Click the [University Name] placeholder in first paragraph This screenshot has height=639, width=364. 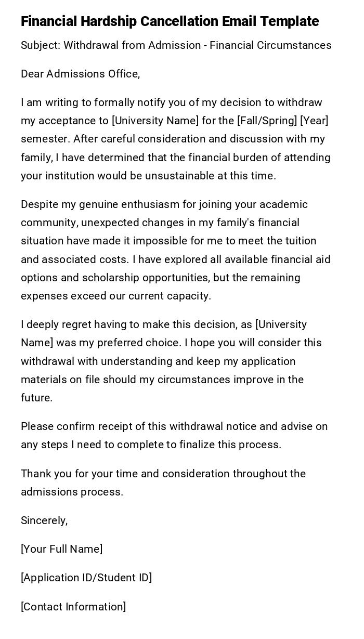point(155,121)
